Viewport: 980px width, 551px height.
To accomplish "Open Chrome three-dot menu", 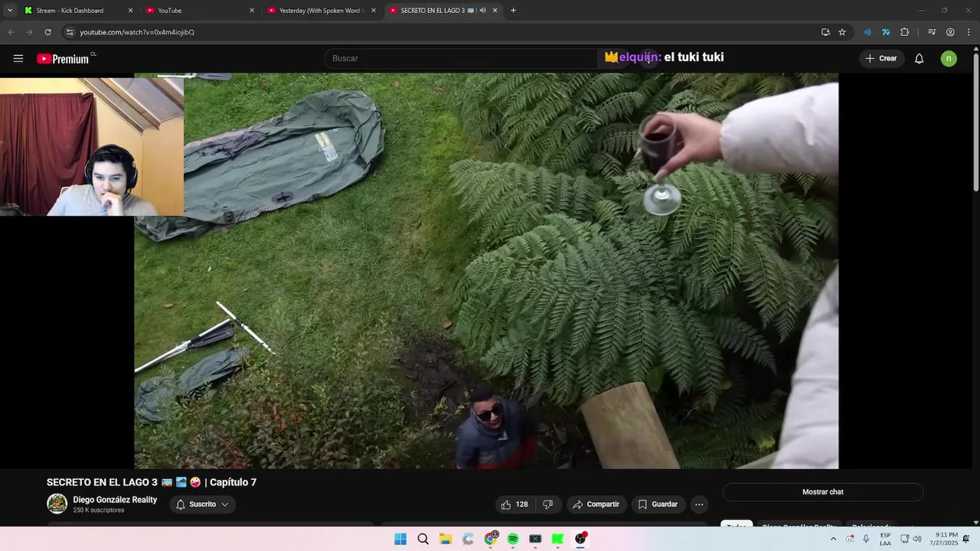I will pyautogui.click(x=969, y=32).
